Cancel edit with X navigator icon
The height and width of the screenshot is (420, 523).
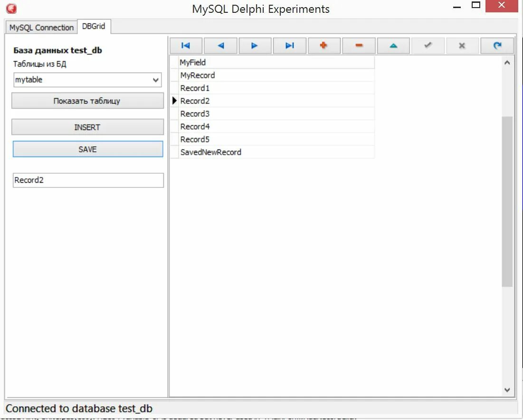pyautogui.click(x=462, y=46)
